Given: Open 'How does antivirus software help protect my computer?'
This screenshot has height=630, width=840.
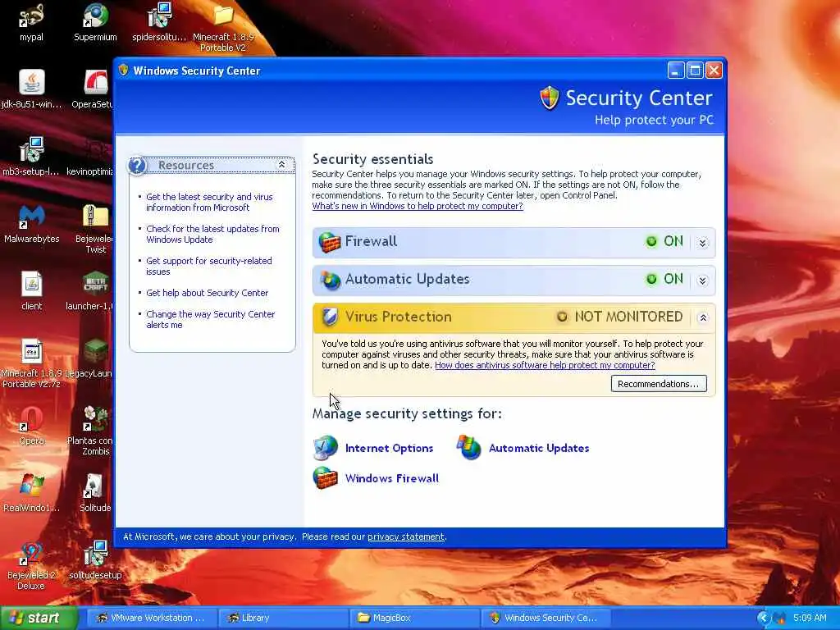Looking at the screenshot, I should 545,365.
